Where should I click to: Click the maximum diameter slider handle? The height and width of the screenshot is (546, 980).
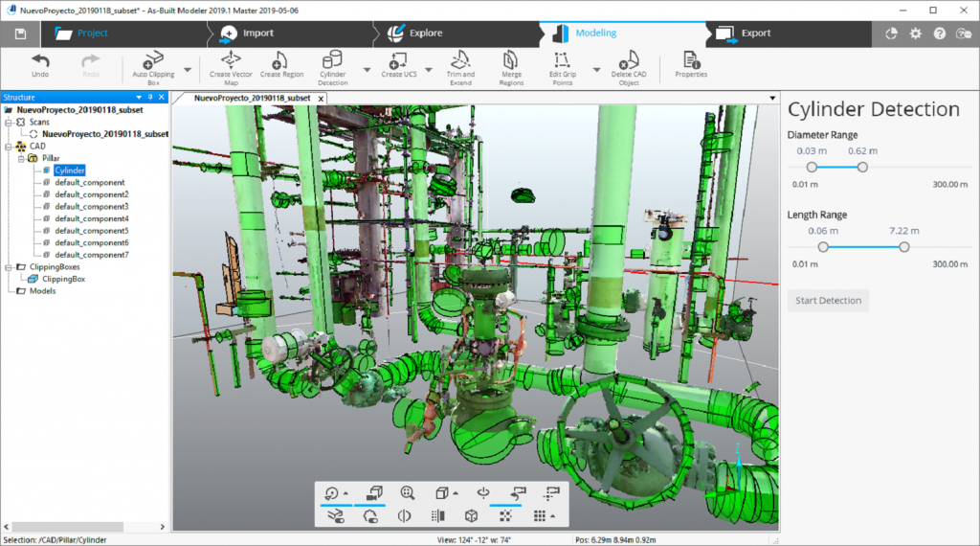(862, 167)
